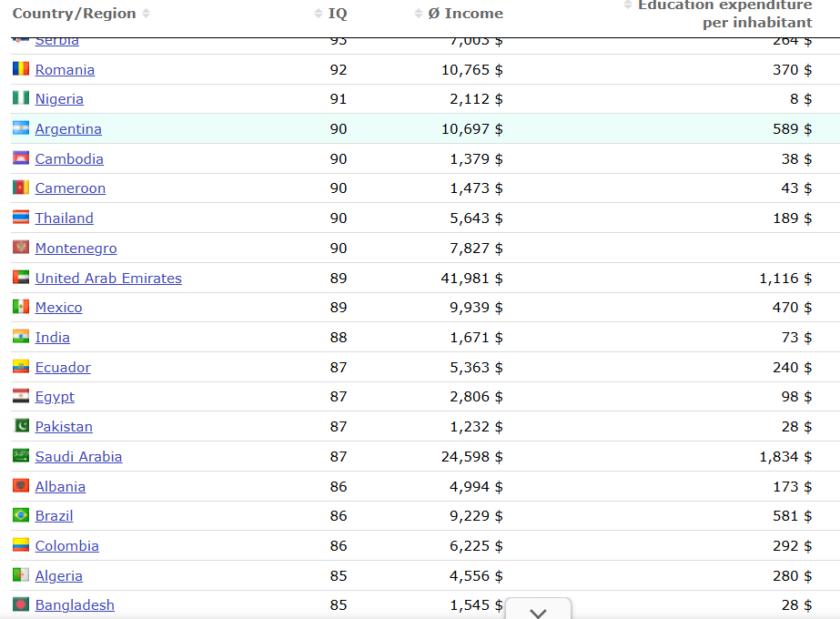Select income value 41,981 $
The width and height of the screenshot is (840, 619).
(x=472, y=279)
